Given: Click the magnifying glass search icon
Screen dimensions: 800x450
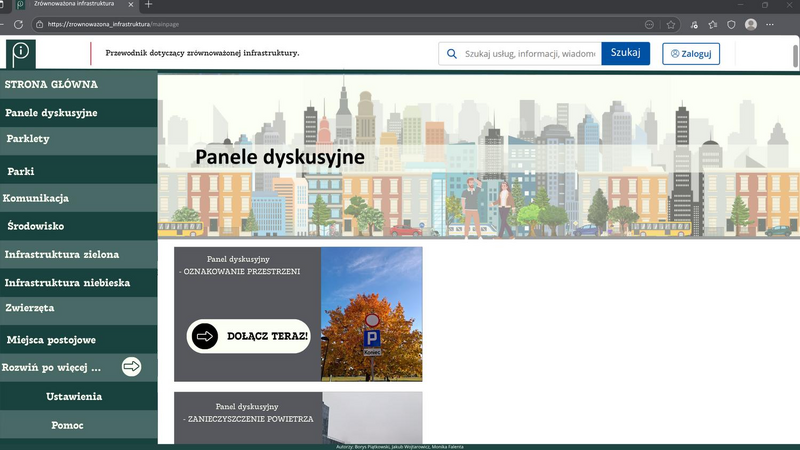Looking at the screenshot, I should (452, 54).
